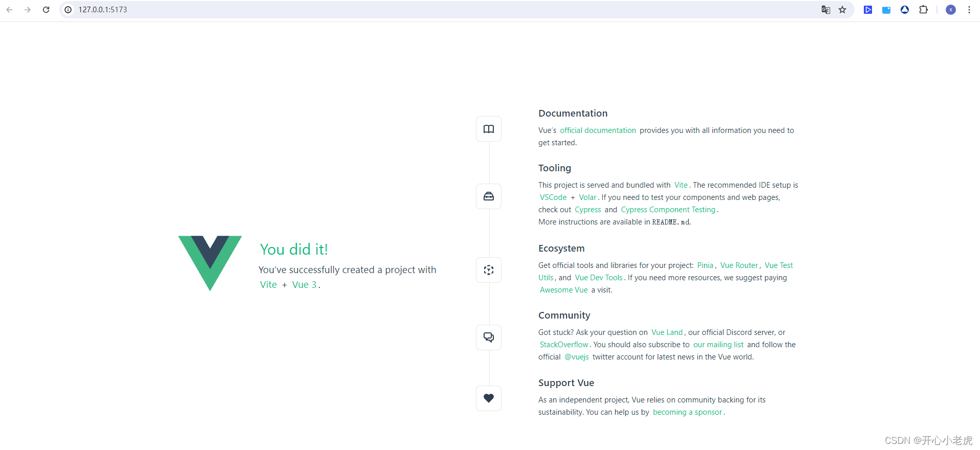Open the Vue Test Utils link
This screenshot has height=450, width=980.
pyautogui.click(x=779, y=265)
